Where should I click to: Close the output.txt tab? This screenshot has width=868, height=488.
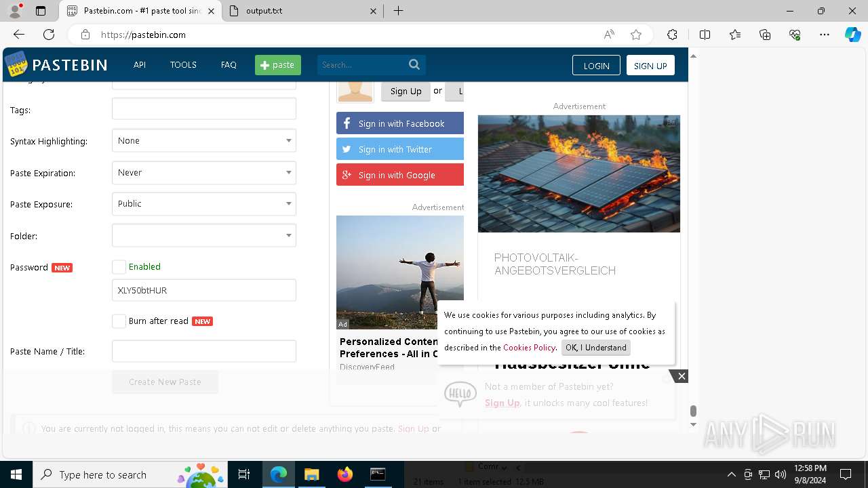373,11
